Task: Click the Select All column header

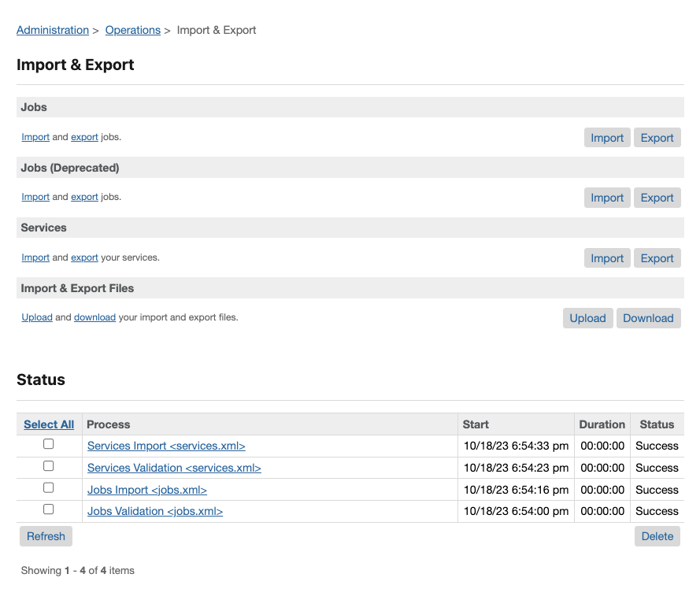Action: [x=49, y=424]
